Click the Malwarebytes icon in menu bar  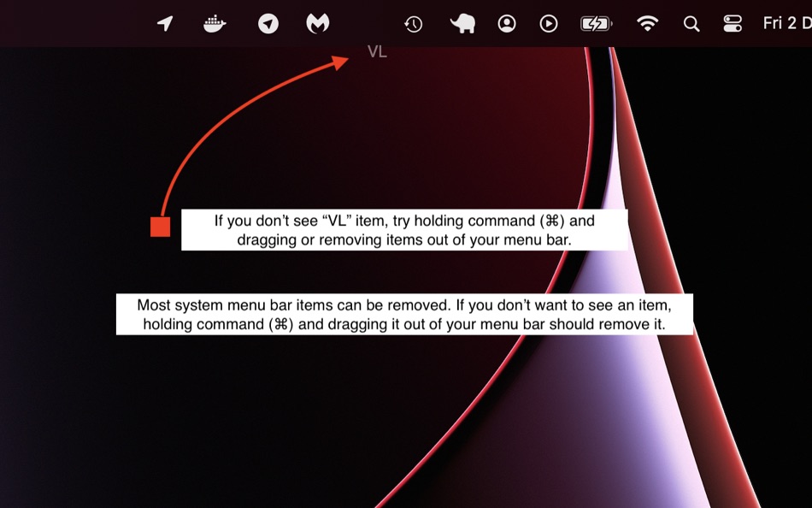(x=318, y=23)
